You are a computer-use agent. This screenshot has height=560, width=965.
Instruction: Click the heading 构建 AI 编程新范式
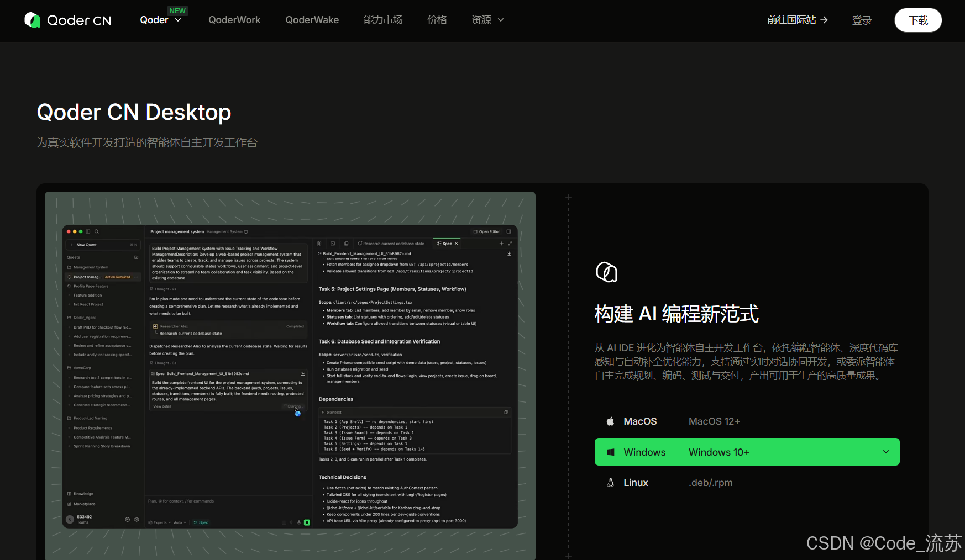(676, 314)
